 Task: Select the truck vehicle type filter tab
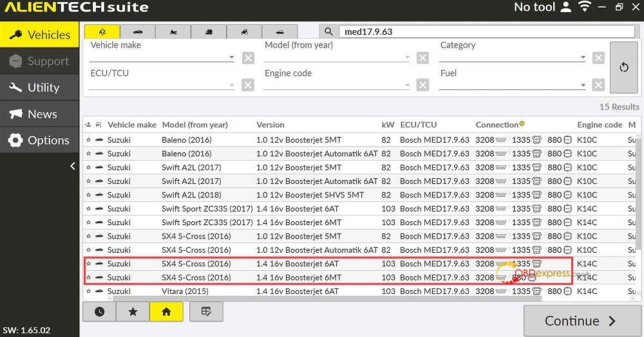(209, 32)
